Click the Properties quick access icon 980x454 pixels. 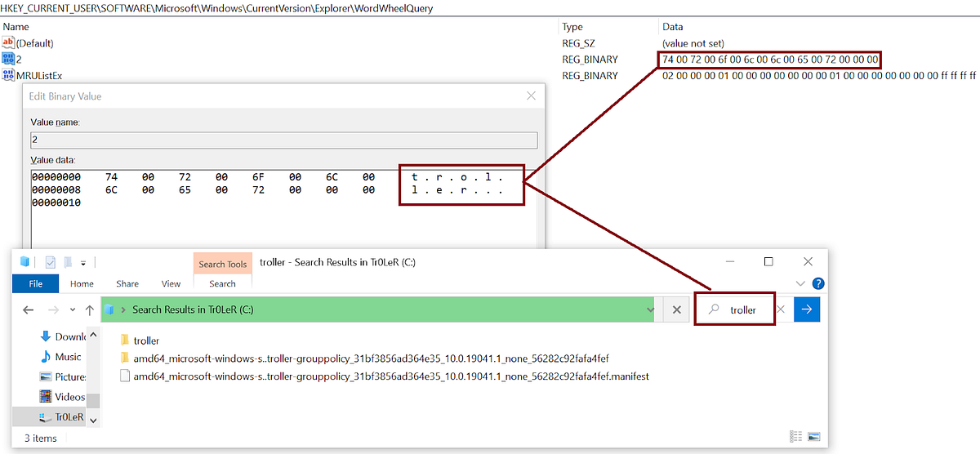coord(51,262)
